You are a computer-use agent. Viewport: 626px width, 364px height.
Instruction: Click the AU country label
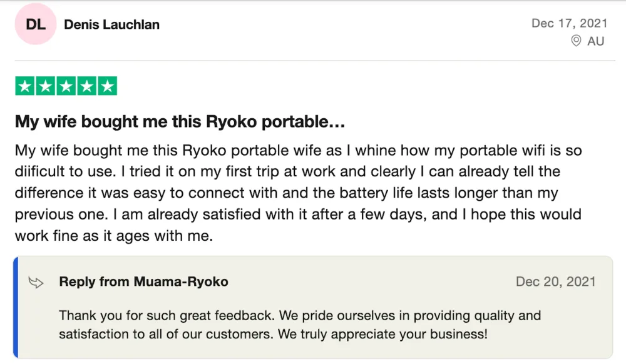(596, 41)
